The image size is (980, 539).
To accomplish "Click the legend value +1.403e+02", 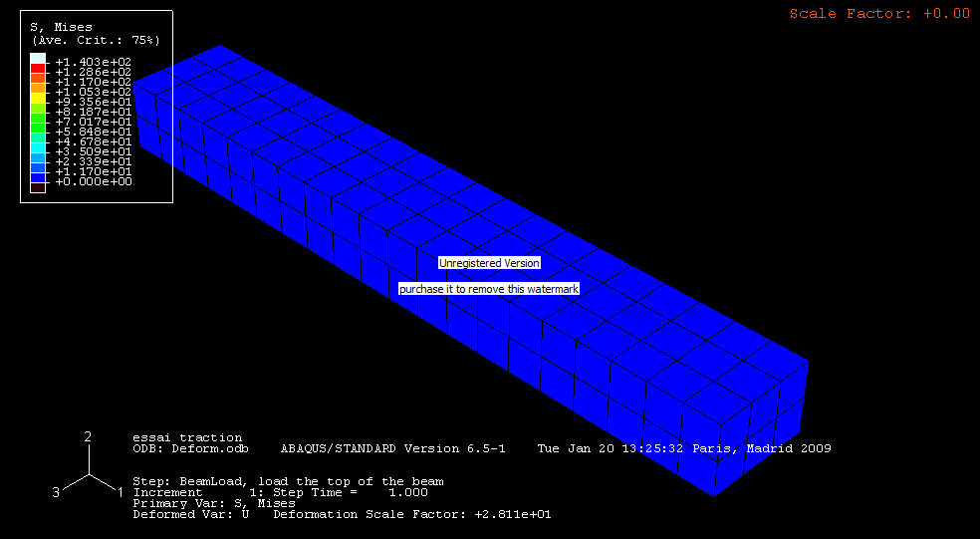I will tap(94, 62).
